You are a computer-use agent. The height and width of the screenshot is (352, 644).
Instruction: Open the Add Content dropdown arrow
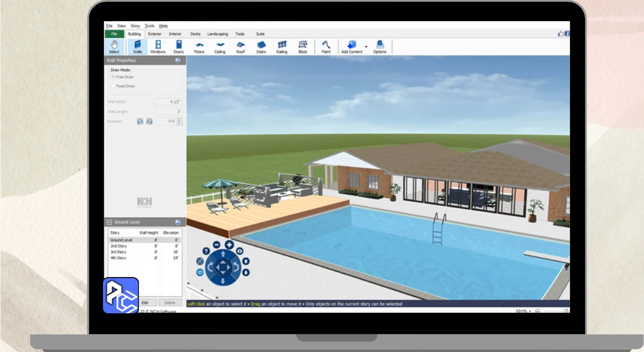[x=366, y=47]
